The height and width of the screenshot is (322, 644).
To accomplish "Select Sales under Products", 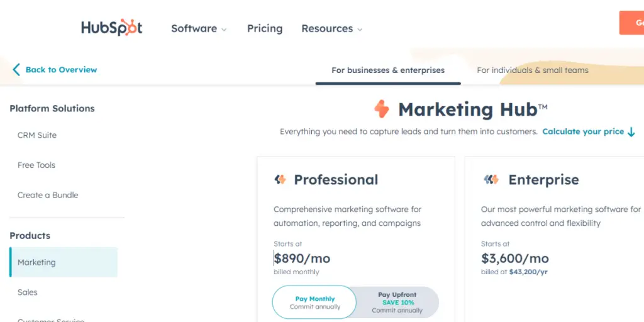I will coord(28,292).
